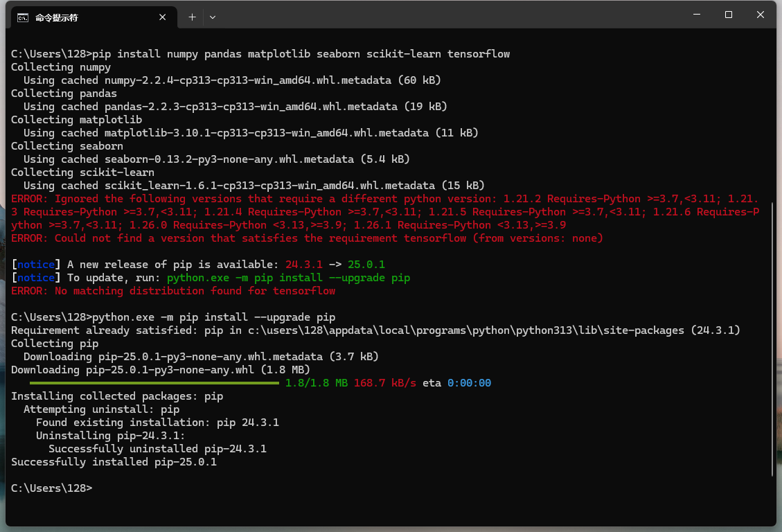
Task: Click the scikit_learn-1.6.1 cached wheel line
Action: pyautogui.click(x=254, y=186)
